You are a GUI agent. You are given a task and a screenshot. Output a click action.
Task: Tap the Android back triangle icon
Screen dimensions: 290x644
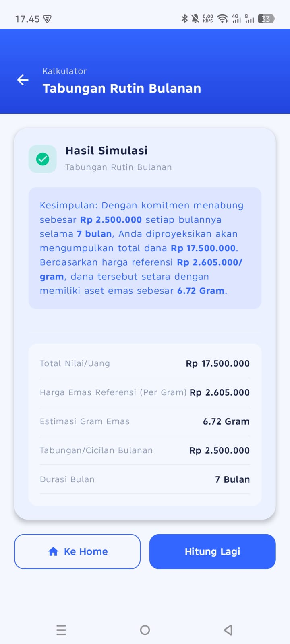point(228,630)
